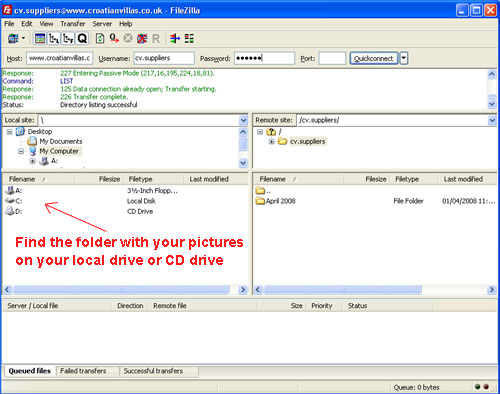Select cv.suppliers folder in remote tree
Screen dimensions: 500x394
coord(307,141)
